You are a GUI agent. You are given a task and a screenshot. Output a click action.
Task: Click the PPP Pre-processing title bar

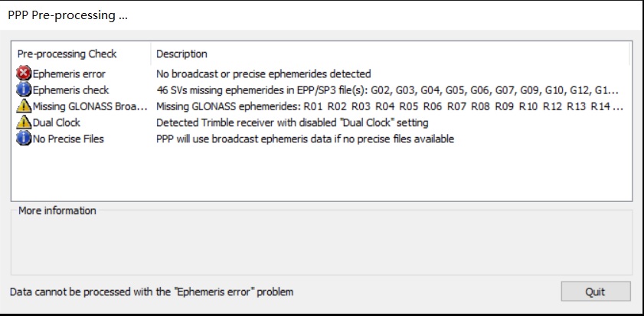[x=322, y=15]
